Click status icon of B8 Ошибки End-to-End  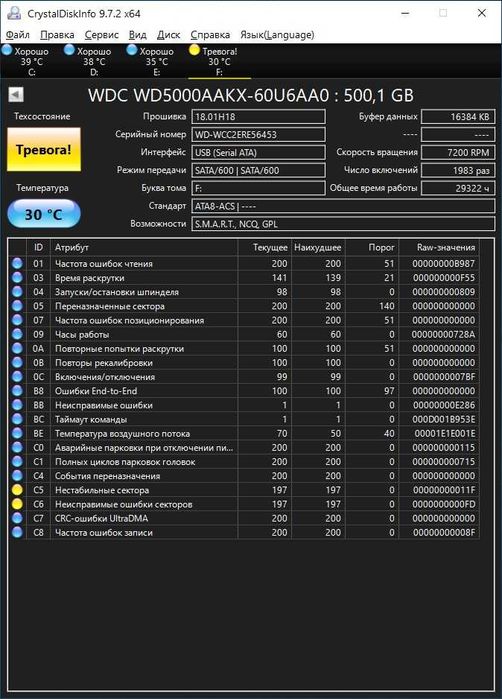coord(17,391)
